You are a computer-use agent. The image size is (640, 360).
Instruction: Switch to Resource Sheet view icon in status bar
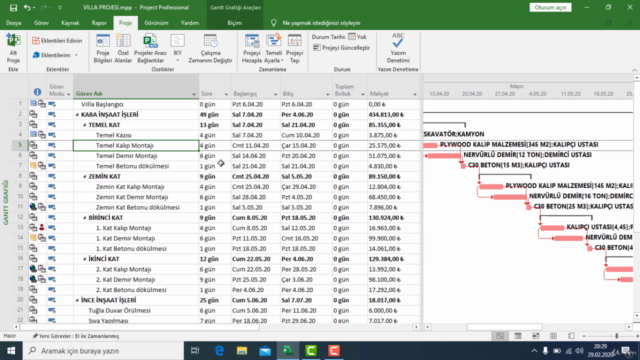(553, 336)
